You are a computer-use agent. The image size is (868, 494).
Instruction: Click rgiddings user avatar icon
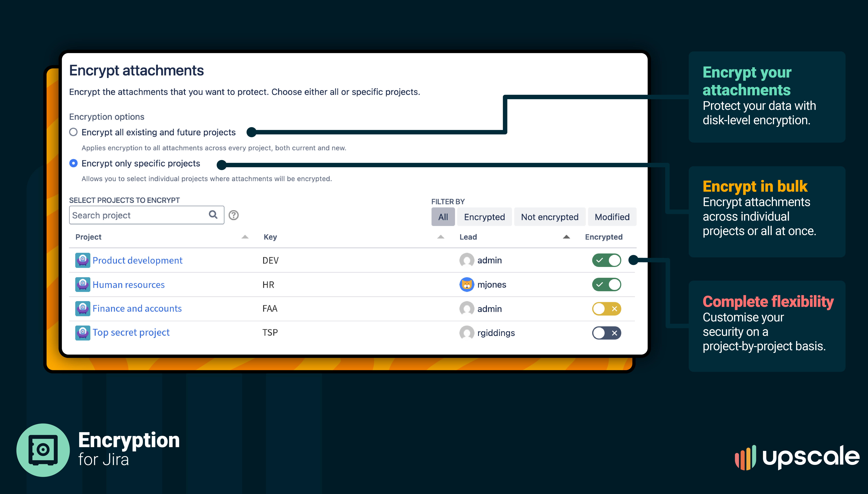467,333
